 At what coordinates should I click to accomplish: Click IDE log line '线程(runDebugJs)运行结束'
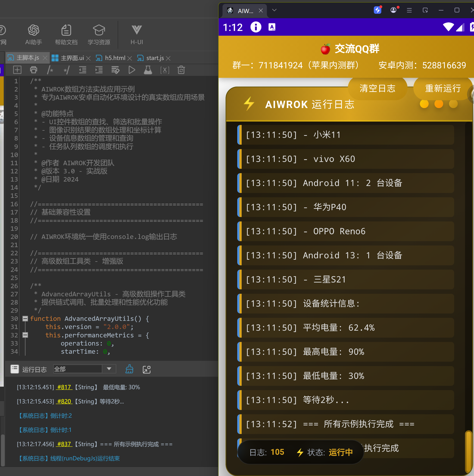tap(85, 458)
